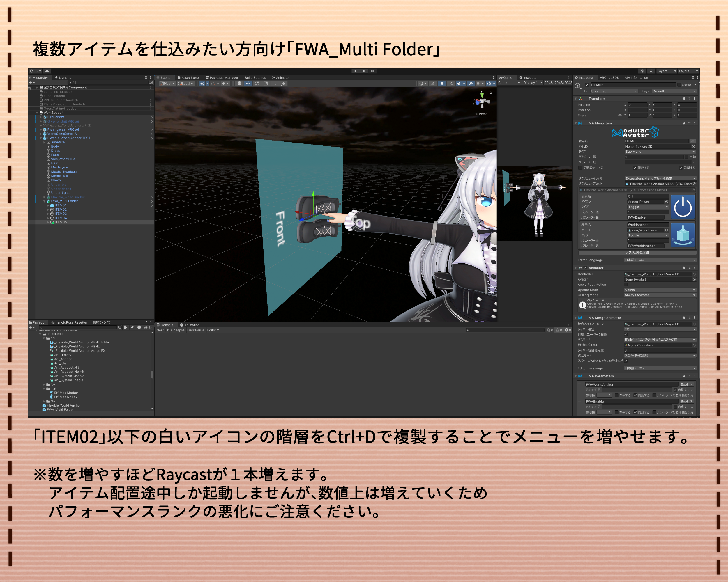The image size is (728, 582).
Task: Select the Scale tool in Scene toolbar
Action: coord(266,83)
